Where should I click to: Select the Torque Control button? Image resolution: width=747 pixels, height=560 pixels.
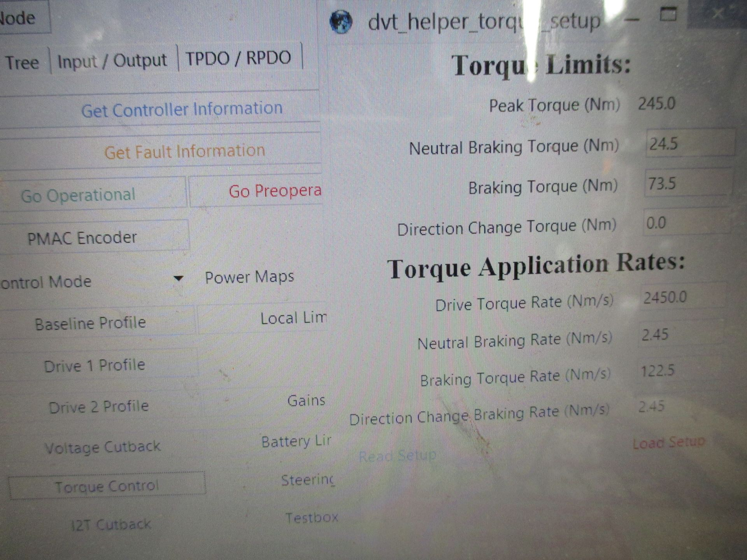pos(107,486)
